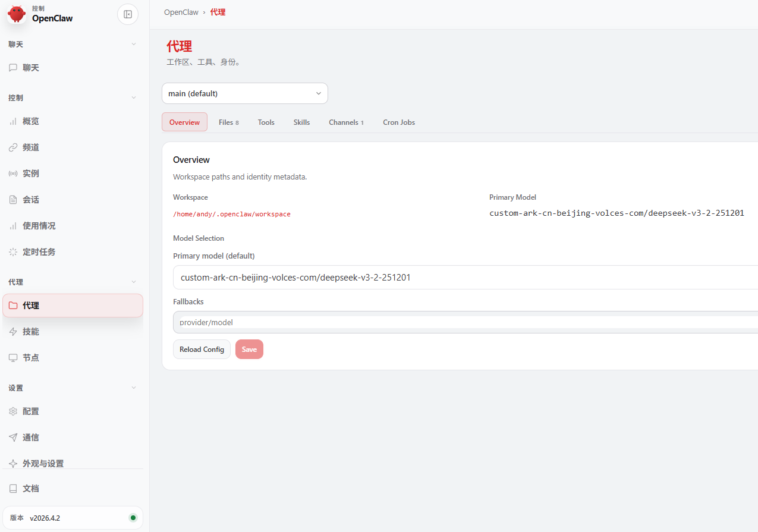The height and width of the screenshot is (532, 758).
Task: Click the Fallbacks provider/model input field
Action: pyautogui.click(x=464, y=322)
